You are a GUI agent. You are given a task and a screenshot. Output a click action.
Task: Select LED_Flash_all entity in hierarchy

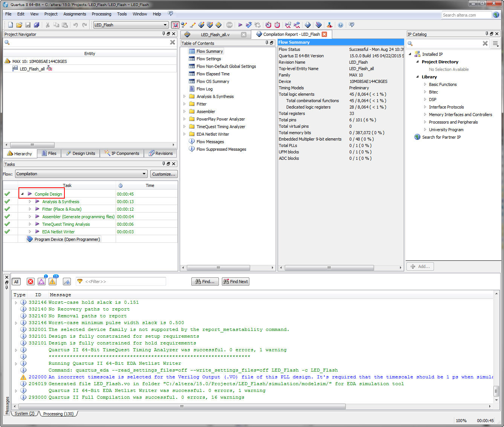32,69
